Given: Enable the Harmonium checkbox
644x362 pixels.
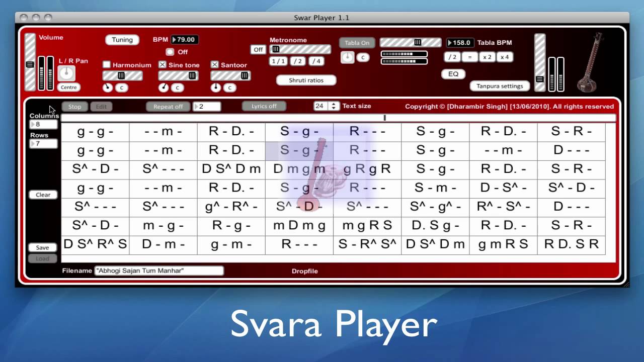Looking at the screenshot, I should click(x=106, y=65).
